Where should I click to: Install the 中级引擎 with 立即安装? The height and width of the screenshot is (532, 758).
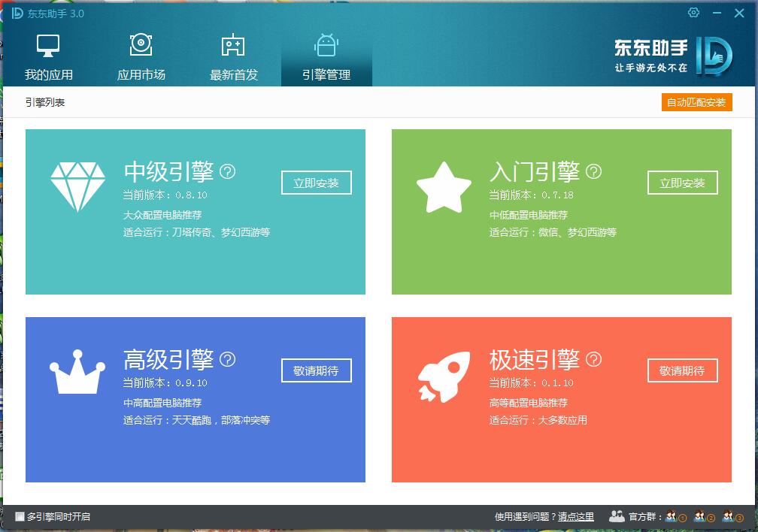point(316,183)
